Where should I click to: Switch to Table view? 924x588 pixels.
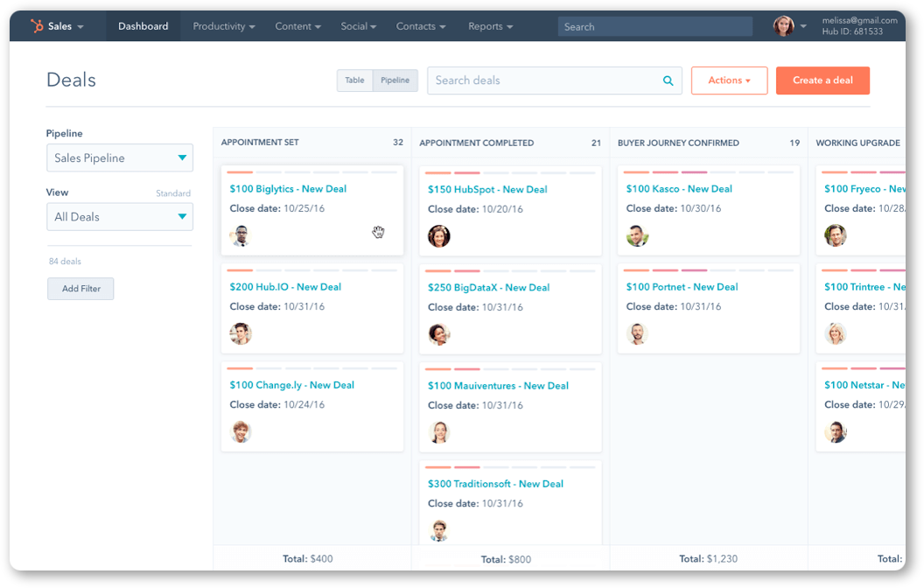[x=354, y=80]
